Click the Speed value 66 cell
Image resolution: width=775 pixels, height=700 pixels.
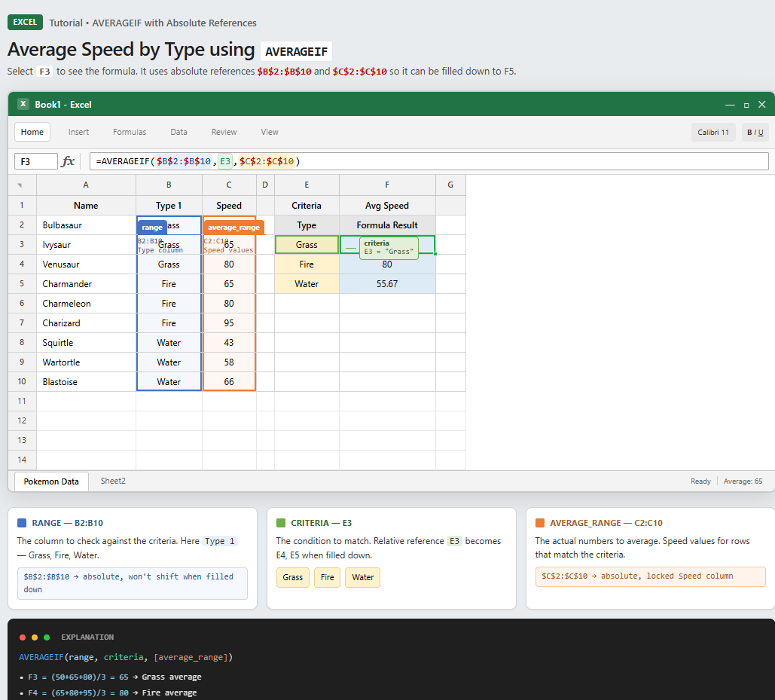click(x=229, y=381)
